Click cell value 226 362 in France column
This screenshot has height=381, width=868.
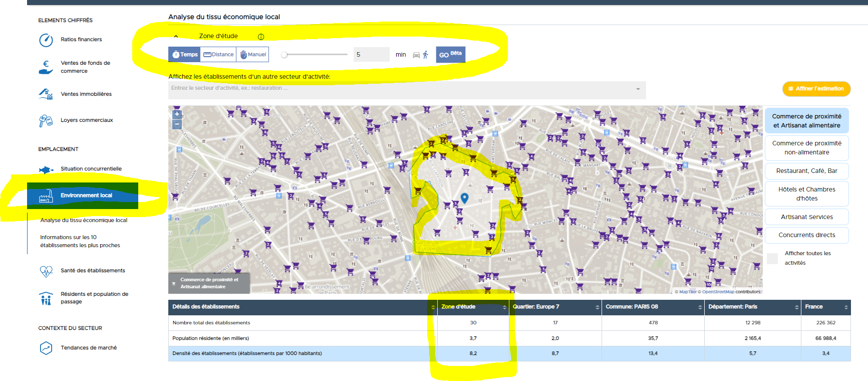(x=826, y=323)
